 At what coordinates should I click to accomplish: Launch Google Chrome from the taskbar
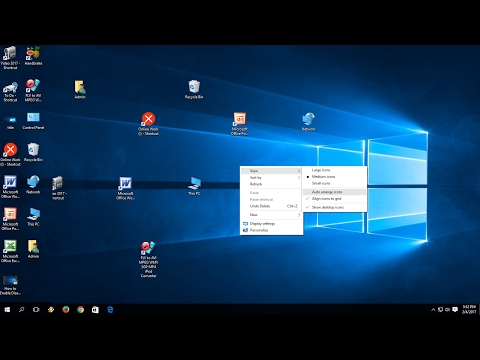pyautogui.click(x=80, y=310)
